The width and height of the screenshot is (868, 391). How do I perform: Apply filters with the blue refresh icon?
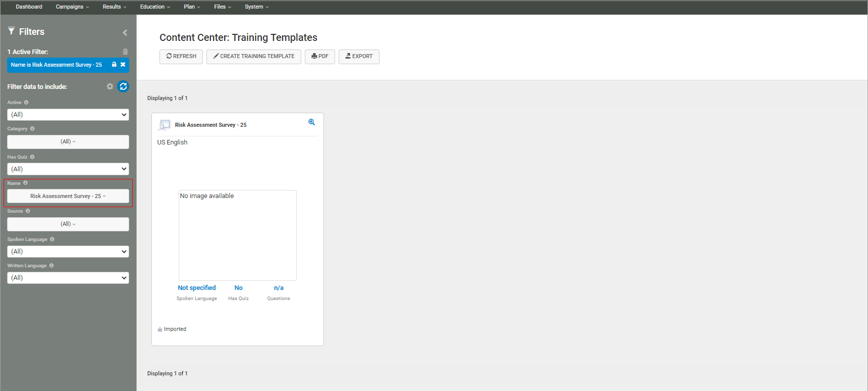[x=123, y=86]
